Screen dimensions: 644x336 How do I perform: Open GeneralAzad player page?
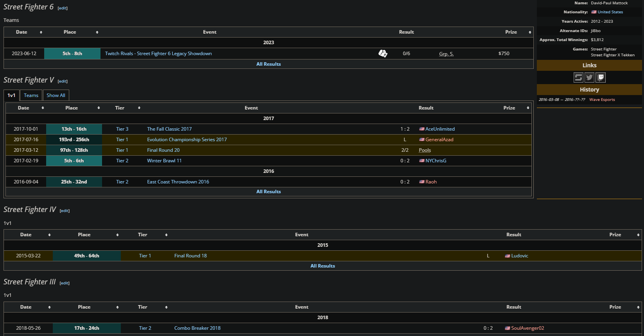[x=439, y=140]
